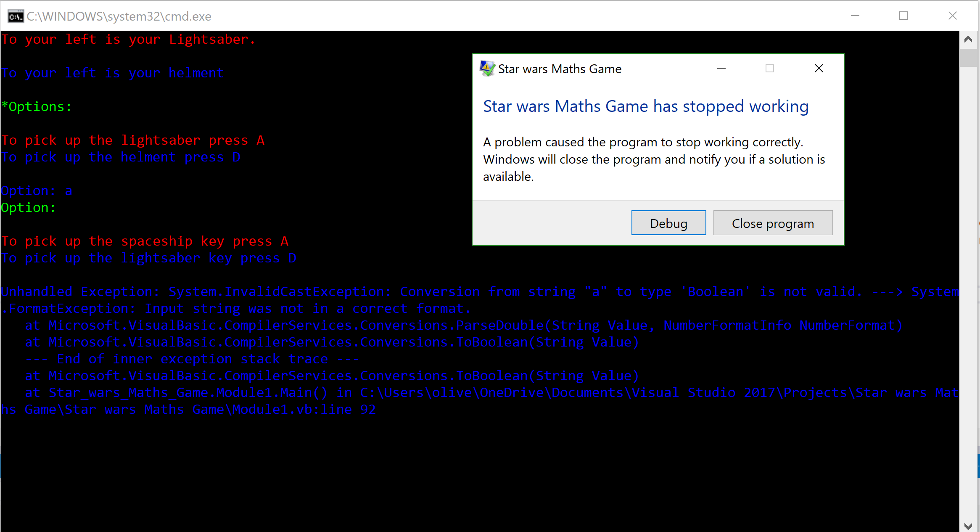Click the C:\WINDOWS\system32\cmd.exe title text
The image size is (980, 532).
(119, 16)
